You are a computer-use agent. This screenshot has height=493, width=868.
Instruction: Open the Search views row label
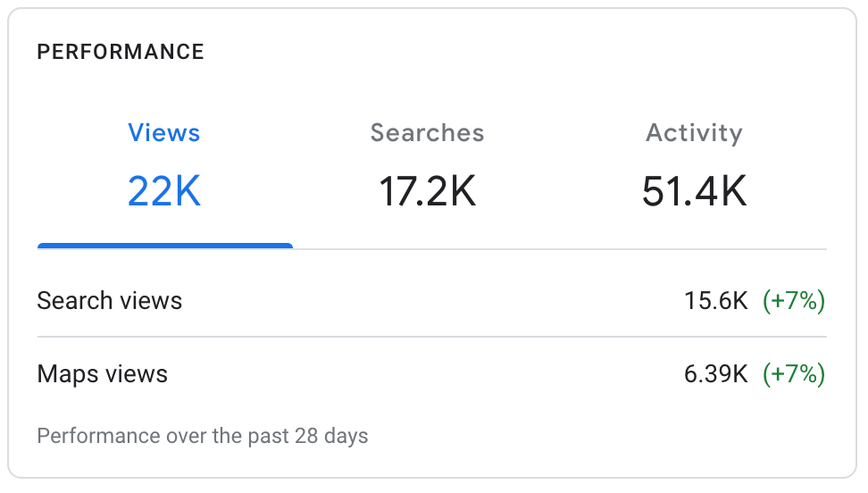(x=109, y=301)
